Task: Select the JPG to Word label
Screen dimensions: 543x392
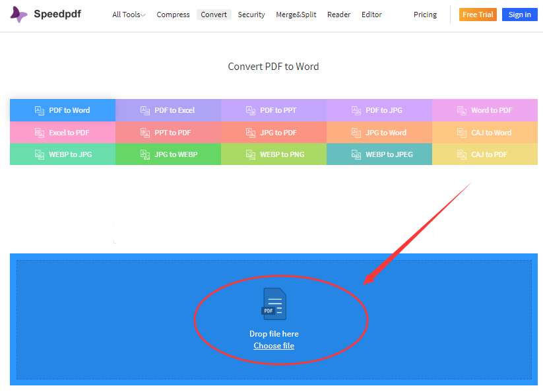Action: pyautogui.click(x=386, y=133)
